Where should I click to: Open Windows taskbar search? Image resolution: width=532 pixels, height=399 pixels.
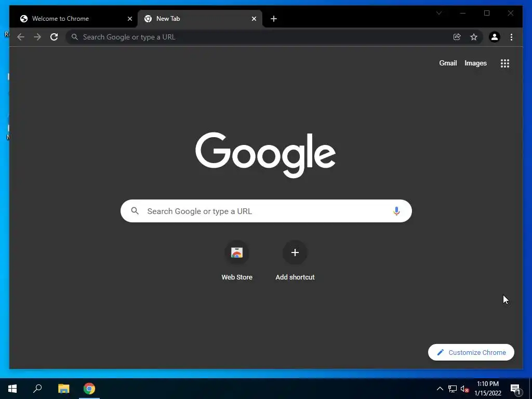point(37,389)
